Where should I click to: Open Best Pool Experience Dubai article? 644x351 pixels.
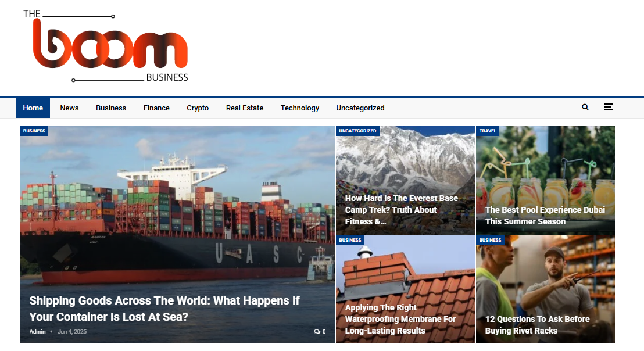(x=545, y=216)
